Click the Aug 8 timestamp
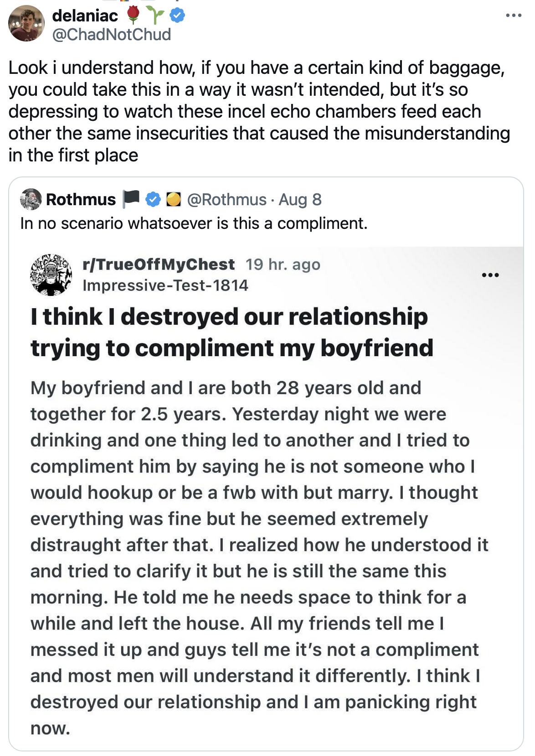Screen dimensions: 535x756 300,199
